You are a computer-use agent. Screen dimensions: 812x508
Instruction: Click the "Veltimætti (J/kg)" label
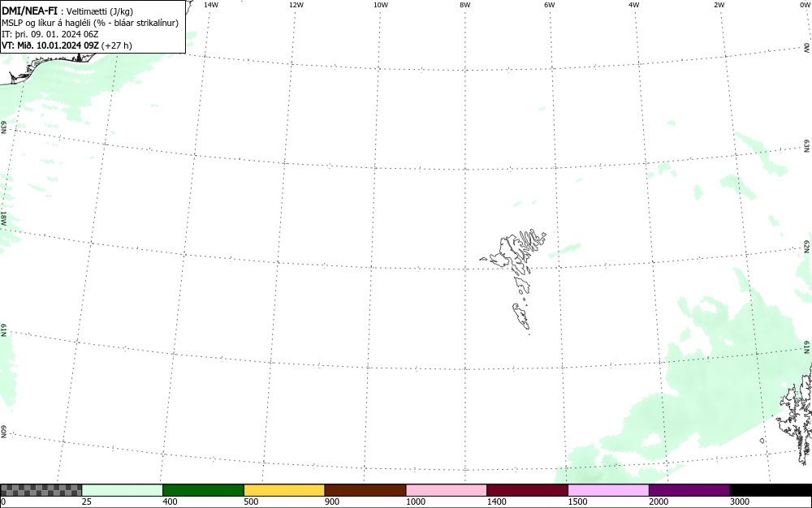[x=99, y=11]
